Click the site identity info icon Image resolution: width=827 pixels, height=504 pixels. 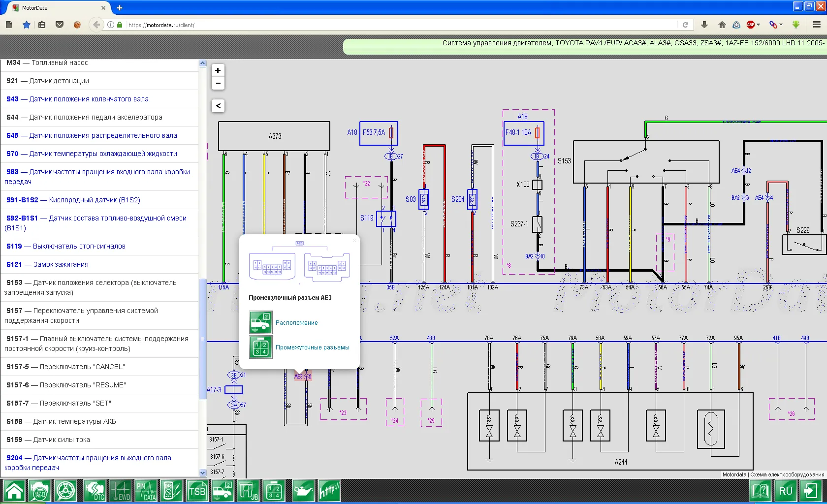[x=111, y=25]
